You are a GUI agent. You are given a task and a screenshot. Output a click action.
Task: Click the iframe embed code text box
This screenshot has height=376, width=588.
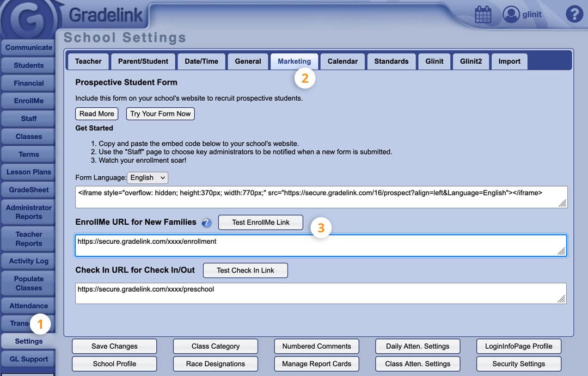tap(321, 197)
